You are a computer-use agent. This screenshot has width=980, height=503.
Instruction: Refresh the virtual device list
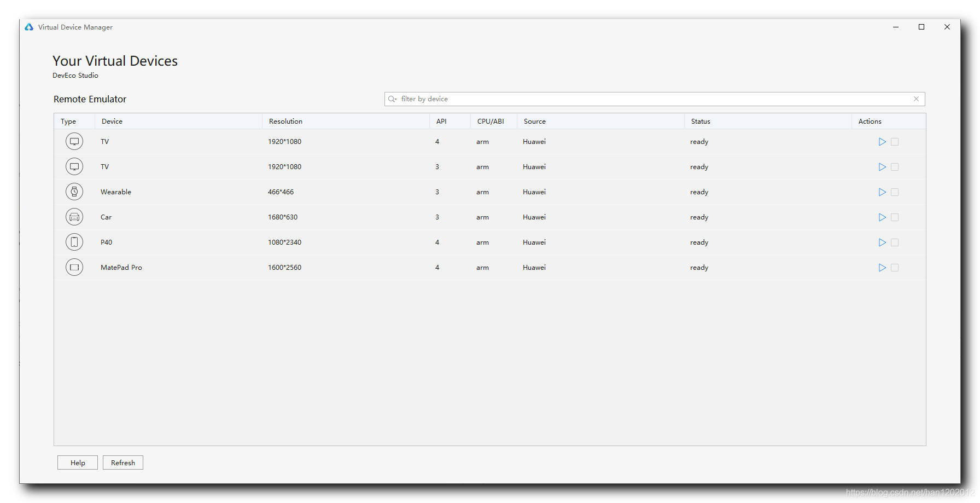[123, 462]
